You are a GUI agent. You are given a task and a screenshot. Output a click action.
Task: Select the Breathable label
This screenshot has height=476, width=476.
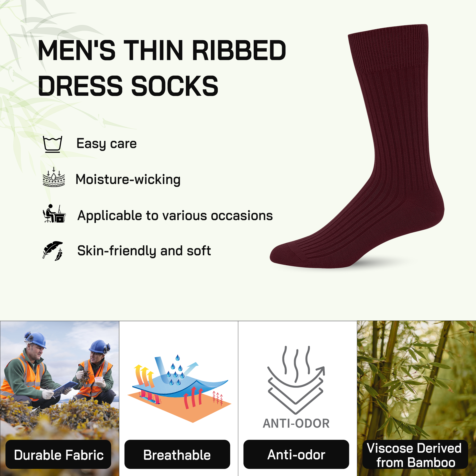click(x=177, y=455)
